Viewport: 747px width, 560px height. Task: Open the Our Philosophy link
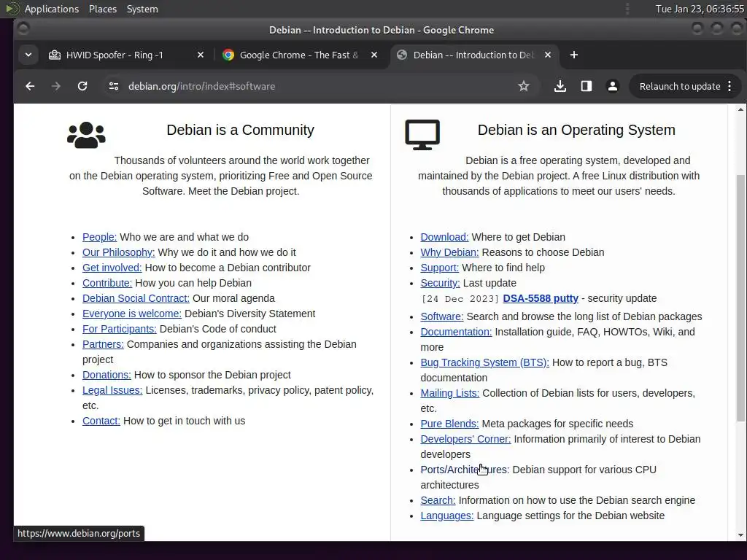point(119,252)
